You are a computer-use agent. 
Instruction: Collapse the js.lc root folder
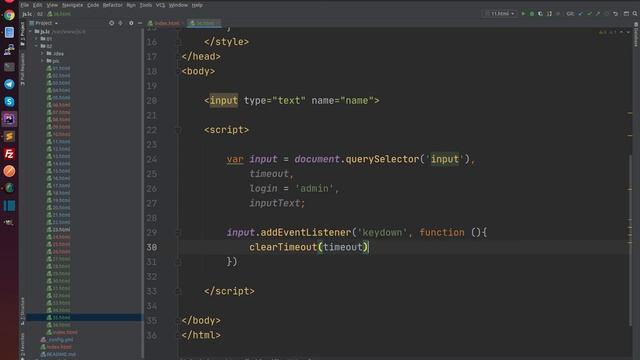click(x=31, y=31)
